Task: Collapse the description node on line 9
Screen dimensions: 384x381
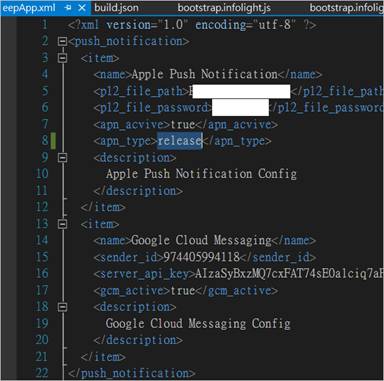Action: click(62, 157)
